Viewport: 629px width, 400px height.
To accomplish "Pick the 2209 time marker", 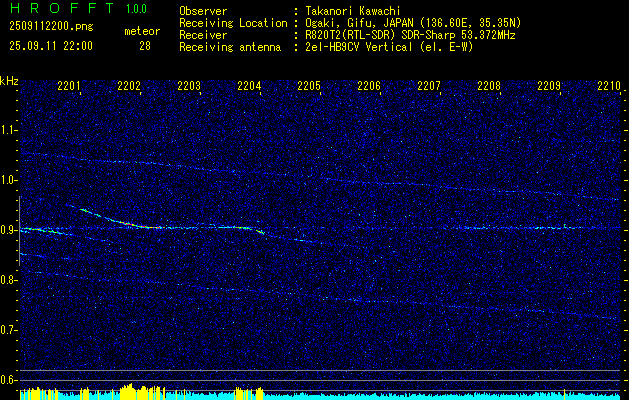I will 549,87.
